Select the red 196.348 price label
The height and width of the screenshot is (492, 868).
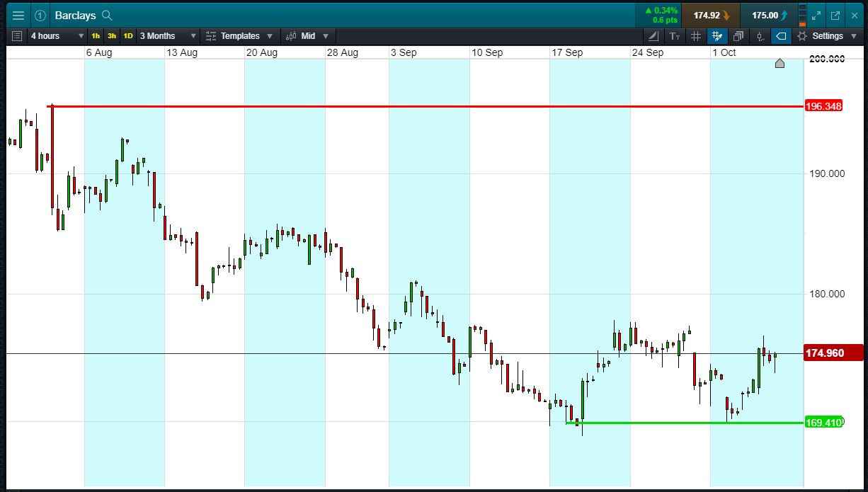[x=823, y=106]
